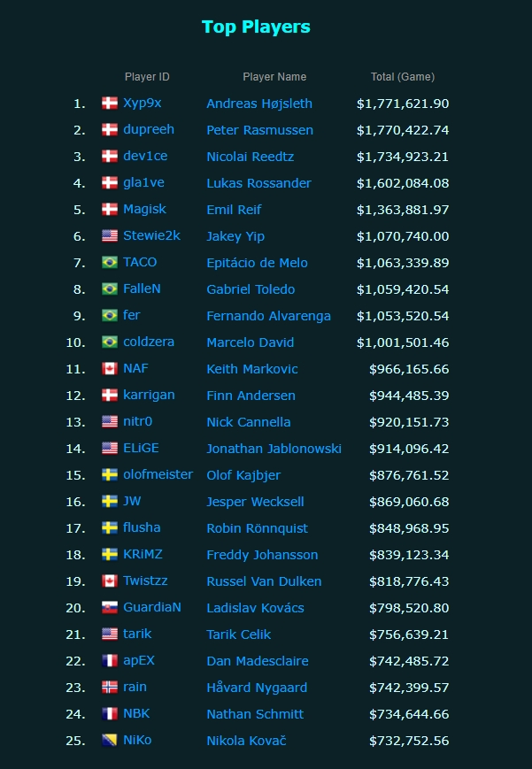This screenshot has height=769, width=532.
Task: Click Bosnia flag next to NiKo
Action: [110, 740]
